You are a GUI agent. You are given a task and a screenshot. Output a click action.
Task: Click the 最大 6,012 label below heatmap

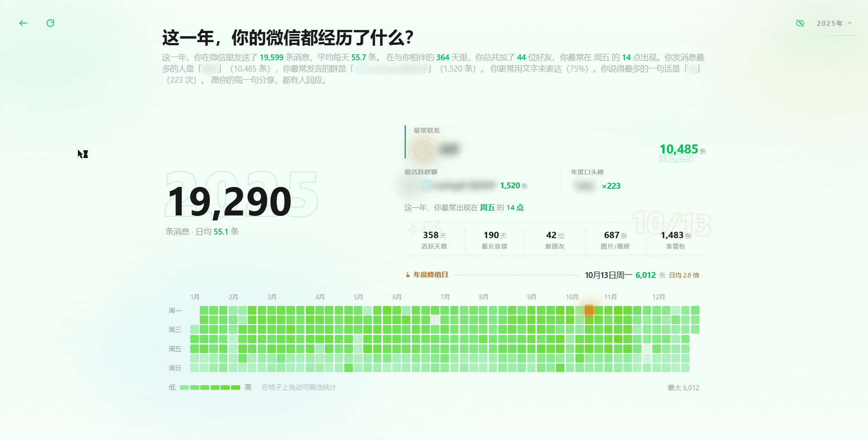[684, 388]
